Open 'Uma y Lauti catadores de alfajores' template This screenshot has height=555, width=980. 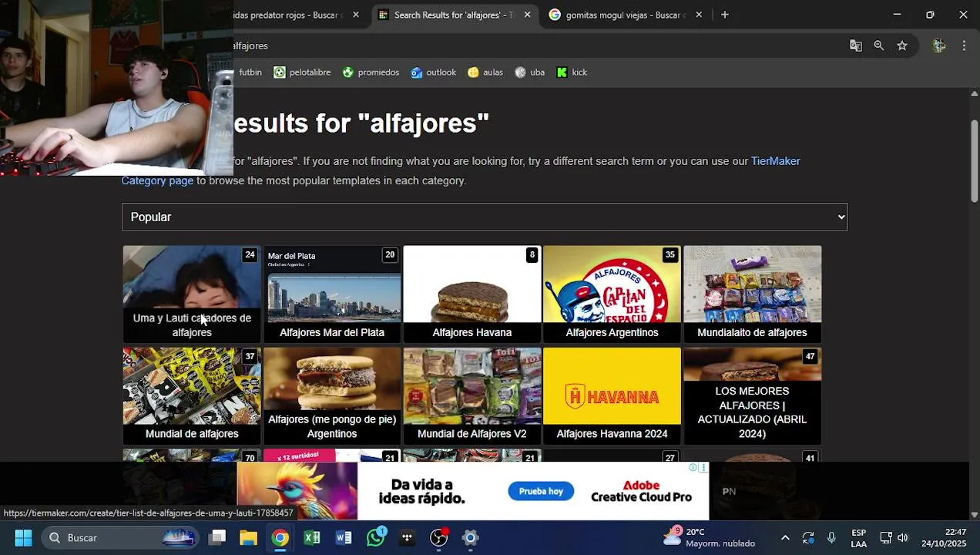192,294
